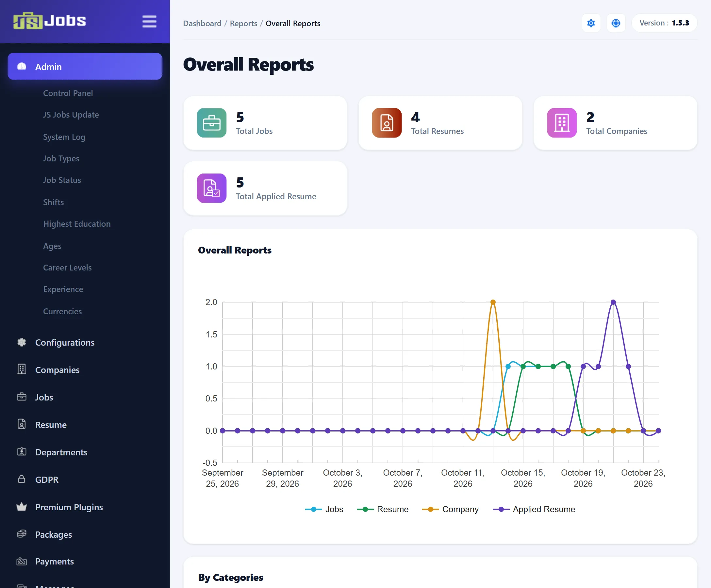
Task: Open Control Panel submenu item
Action: [x=68, y=93]
